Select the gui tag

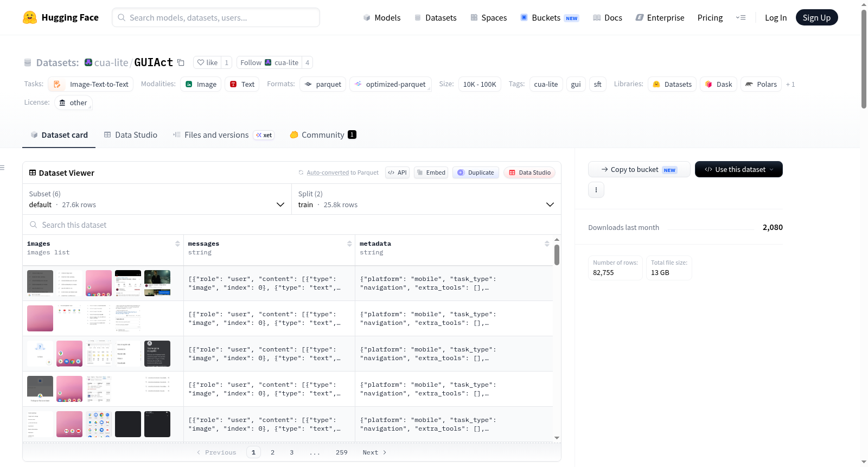click(x=576, y=84)
